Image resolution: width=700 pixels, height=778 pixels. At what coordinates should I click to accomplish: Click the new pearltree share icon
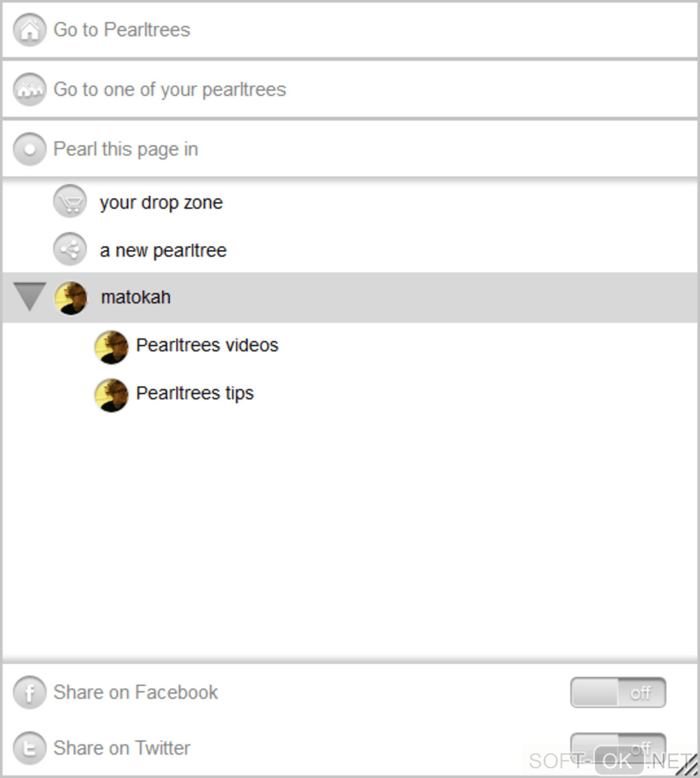pyautogui.click(x=70, y=250)
